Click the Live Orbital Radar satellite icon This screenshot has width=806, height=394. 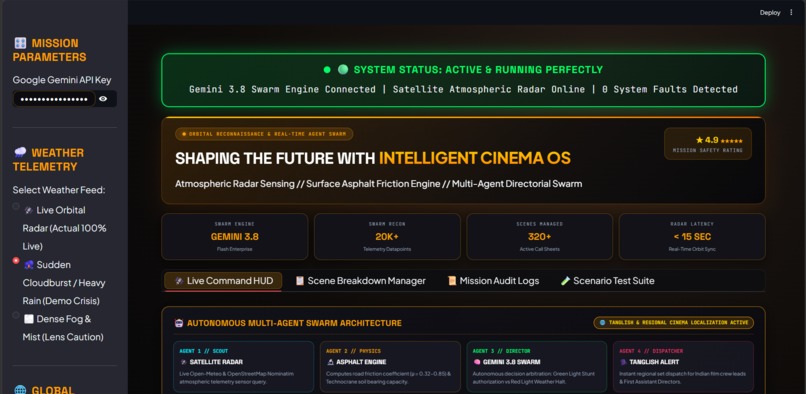(x=29, y=210)
